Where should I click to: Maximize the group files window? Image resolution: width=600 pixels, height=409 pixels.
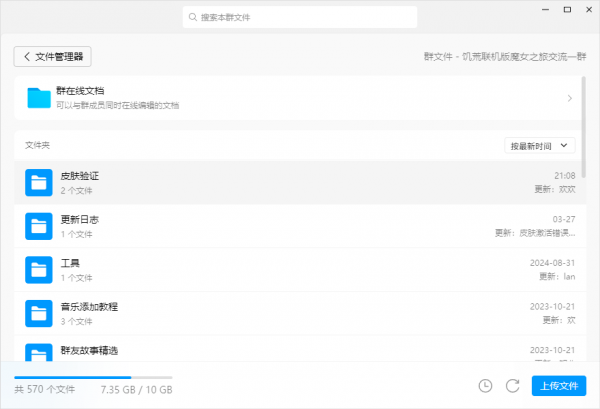pyautogui.click(x=568, y=9)
